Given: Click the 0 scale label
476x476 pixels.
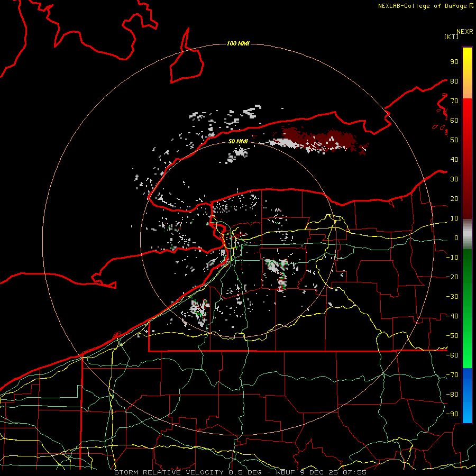Looking at the screenshot, I should pos(456,237).
